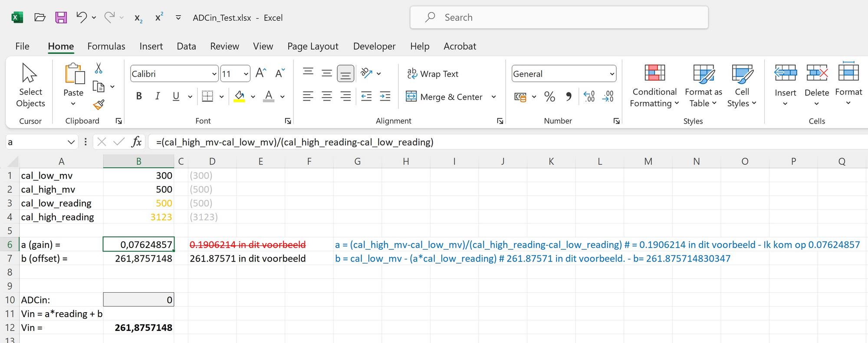Switch to the Insert tab
This screenshot has height=343, width=868.
(x=151, y=46)
